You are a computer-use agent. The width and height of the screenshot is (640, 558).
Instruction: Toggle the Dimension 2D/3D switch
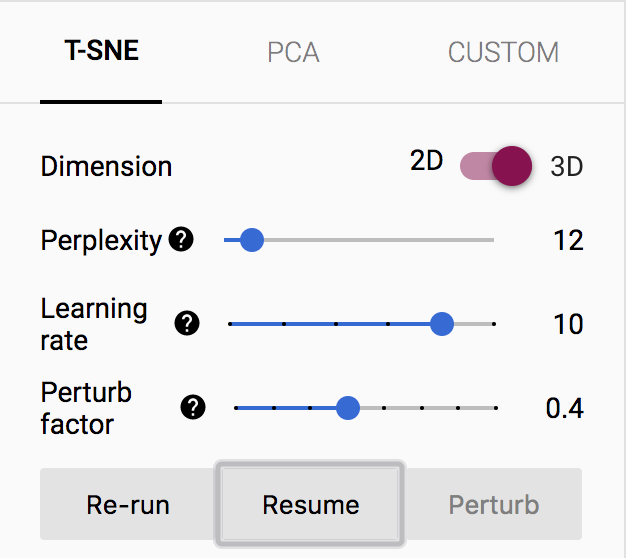coord(496,166)
